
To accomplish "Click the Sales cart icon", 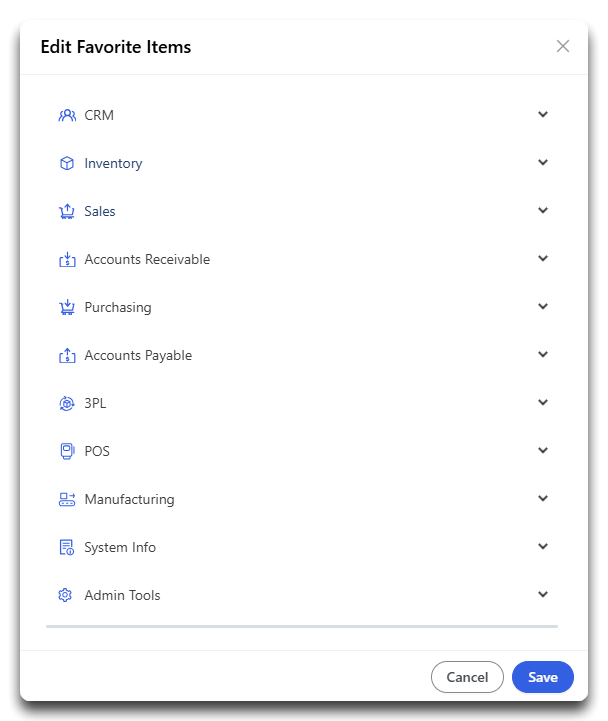I will click(67, 211).
